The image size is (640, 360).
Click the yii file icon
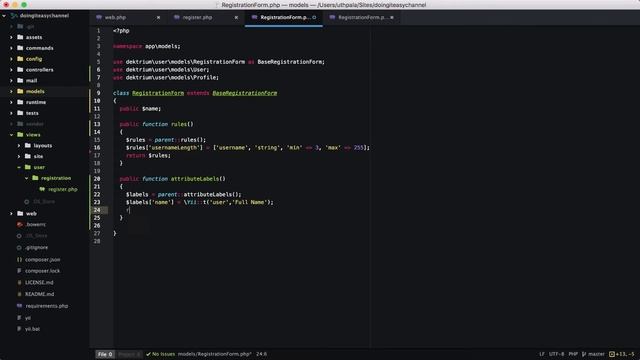point(19,318)
